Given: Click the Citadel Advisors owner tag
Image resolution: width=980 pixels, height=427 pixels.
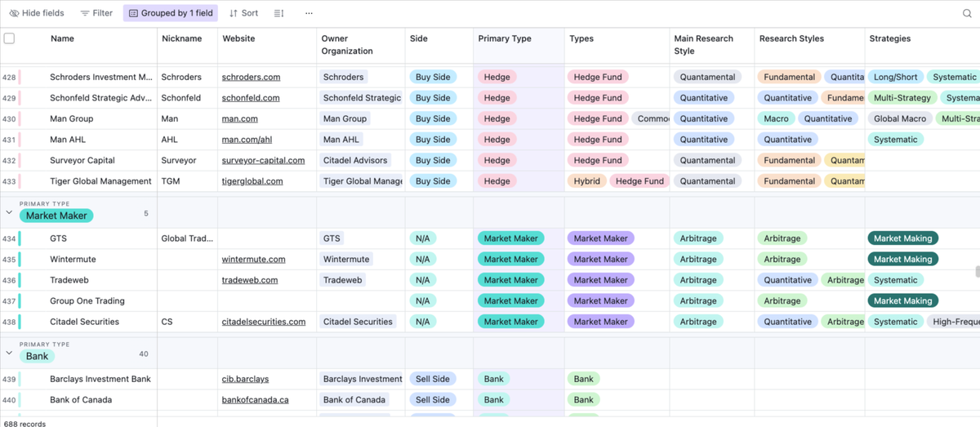Looking at the screenshot, I should 356,160.
